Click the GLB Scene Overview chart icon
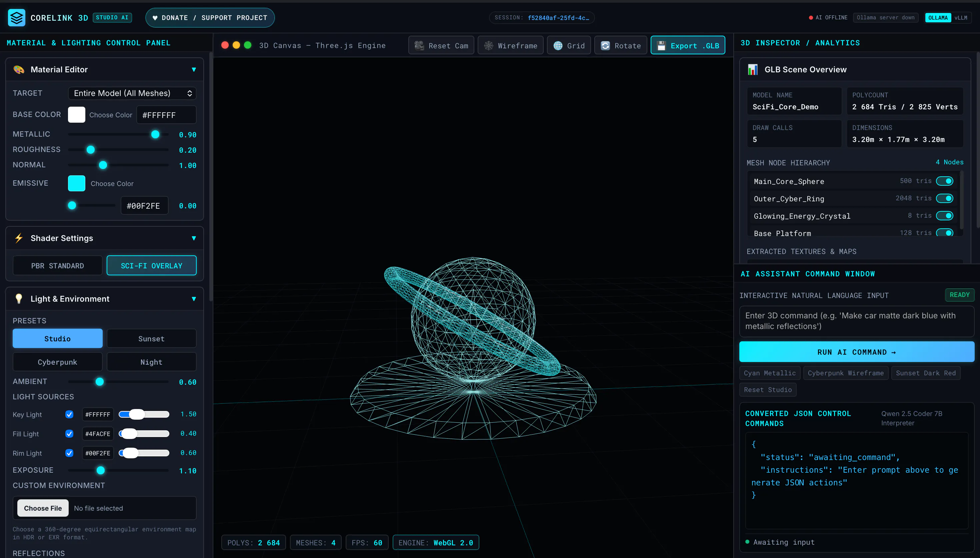This screenshot has height=558, width=980. (x=752, y=69)
